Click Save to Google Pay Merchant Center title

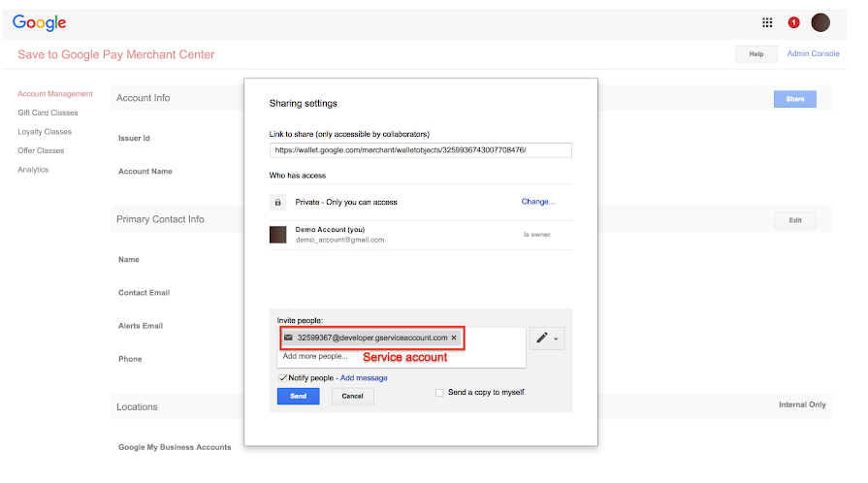click(x=116, y=54)
